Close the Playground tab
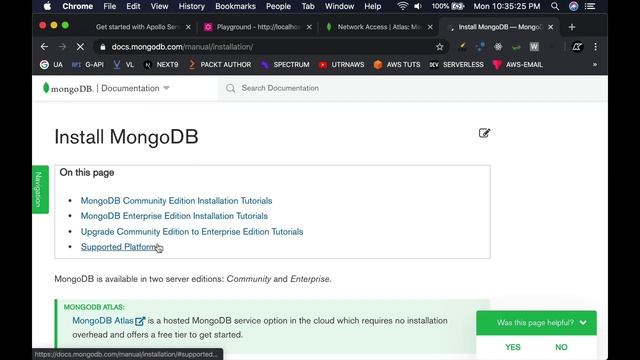This screenshot has width=640, height=360. [309, 27]
